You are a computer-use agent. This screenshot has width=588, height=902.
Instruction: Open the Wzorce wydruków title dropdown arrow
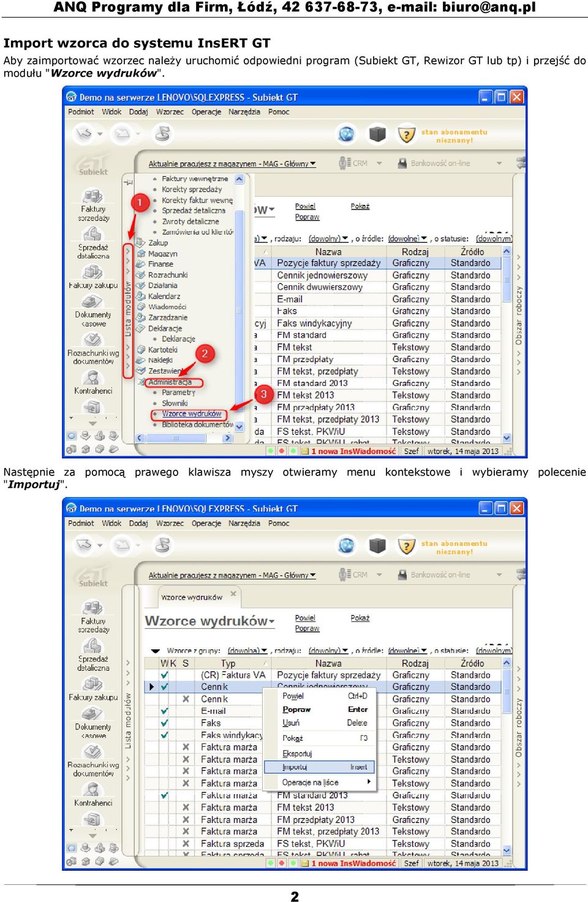tap(271, 622)
